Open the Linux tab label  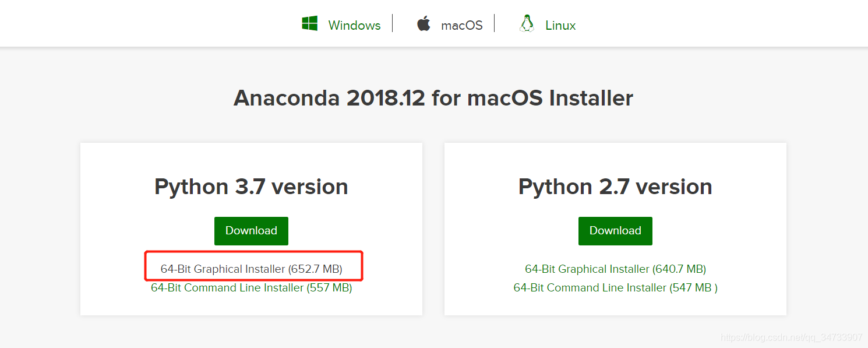[560, 26]
